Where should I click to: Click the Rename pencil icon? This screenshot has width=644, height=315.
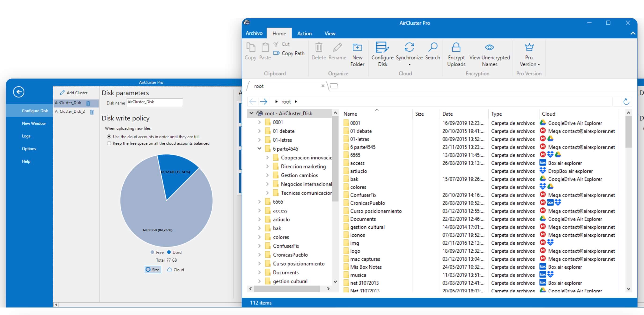337,47
